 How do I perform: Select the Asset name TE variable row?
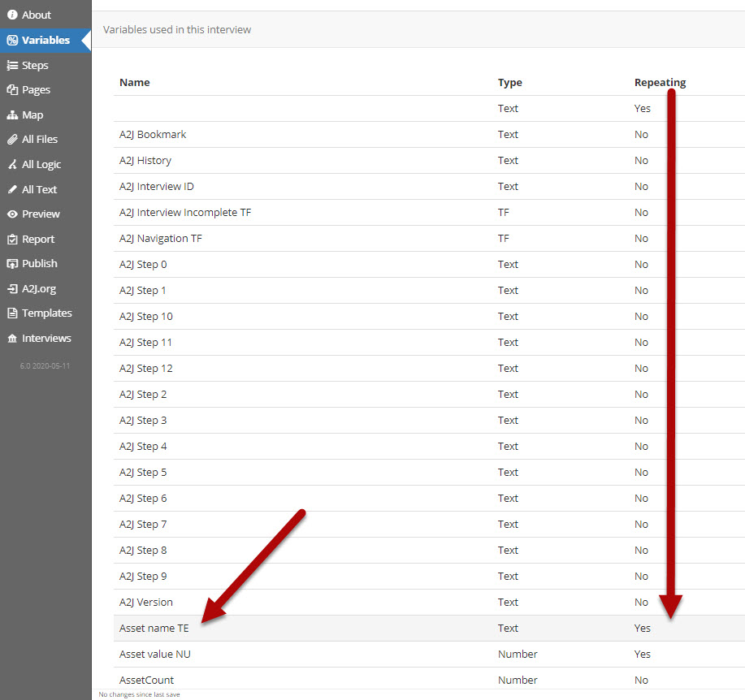coord(154,629)
